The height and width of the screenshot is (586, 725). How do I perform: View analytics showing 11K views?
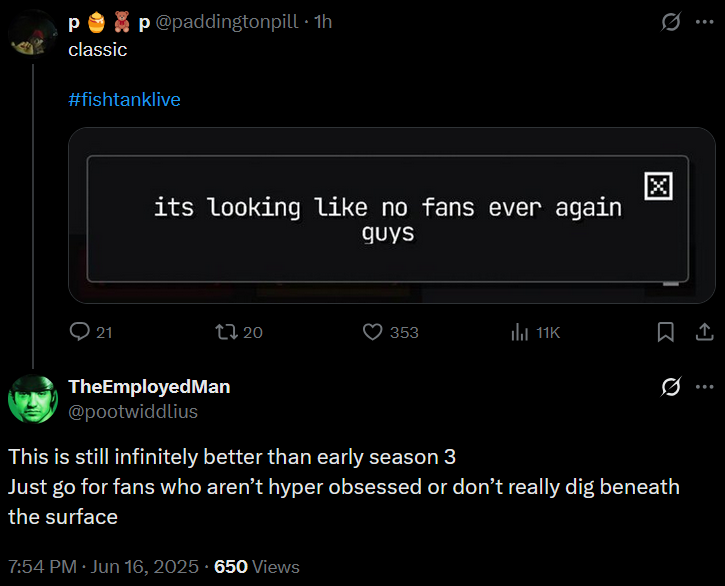coord(535,332)
